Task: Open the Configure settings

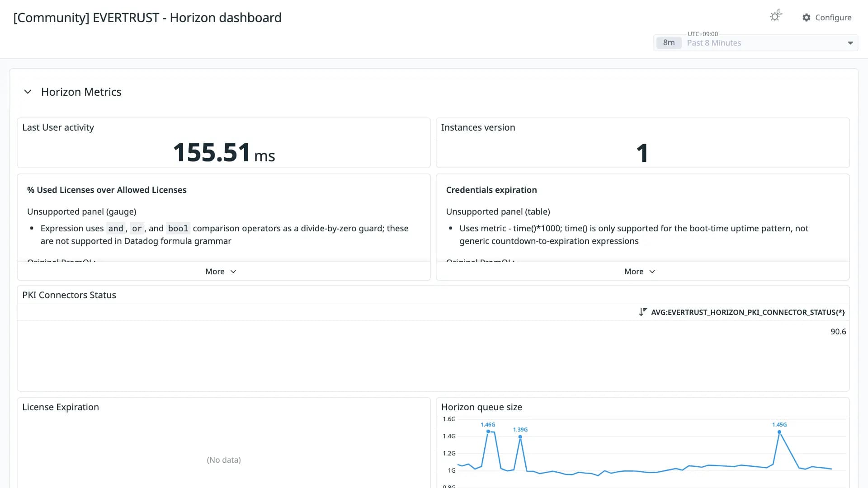Action: 827,18
